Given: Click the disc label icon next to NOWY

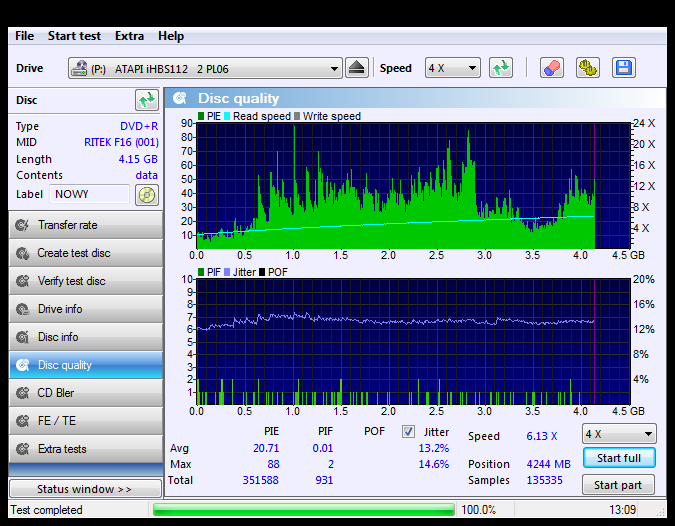Looking at the screenshot, I should click(x=147, y=195).
